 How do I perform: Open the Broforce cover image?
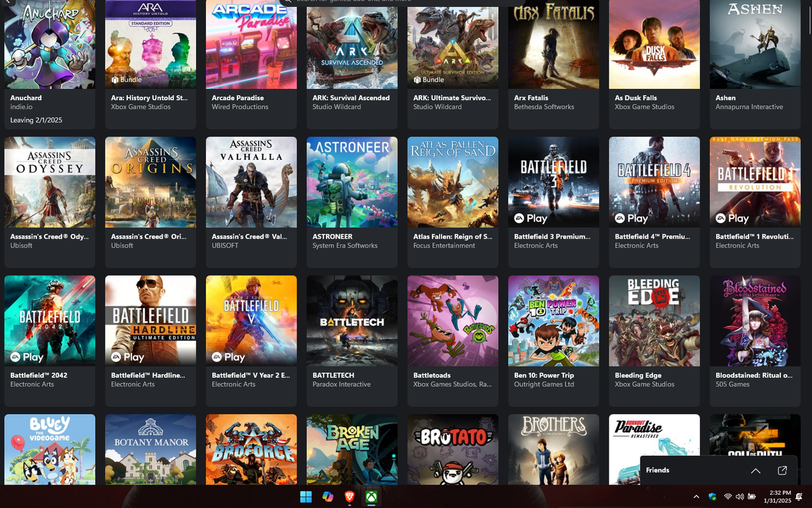[251, 450]
